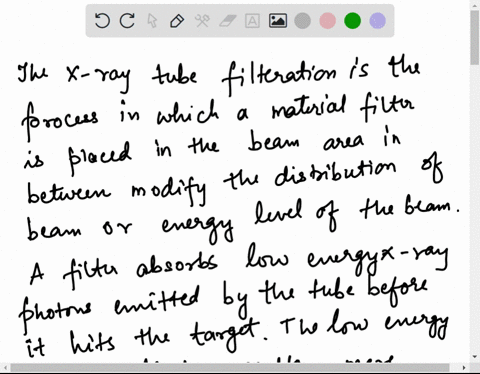Click the vertical scrollbar thumb
Screen dimensions: 480x374
click(x=475, y=37)
